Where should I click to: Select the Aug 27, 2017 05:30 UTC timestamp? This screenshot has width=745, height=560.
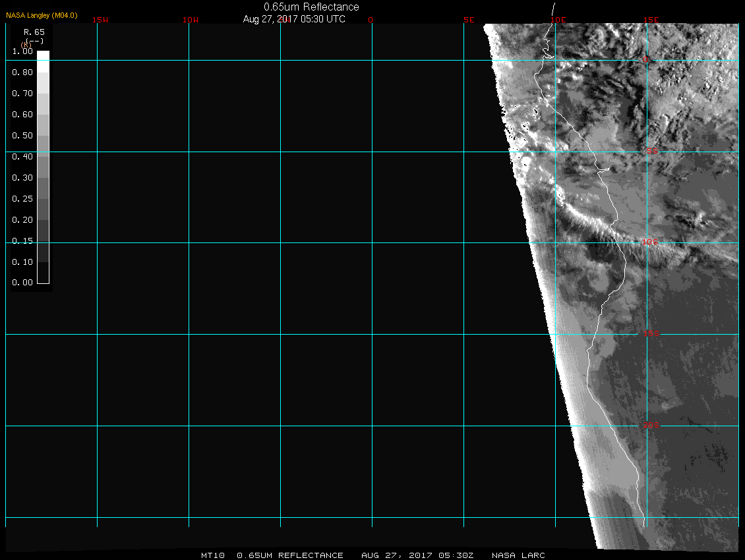coord(294,19)
